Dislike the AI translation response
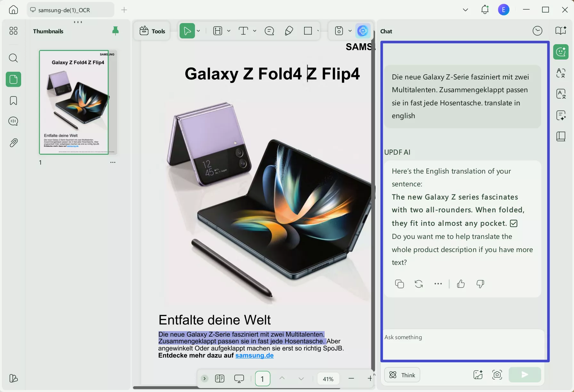 coord(480,284)
